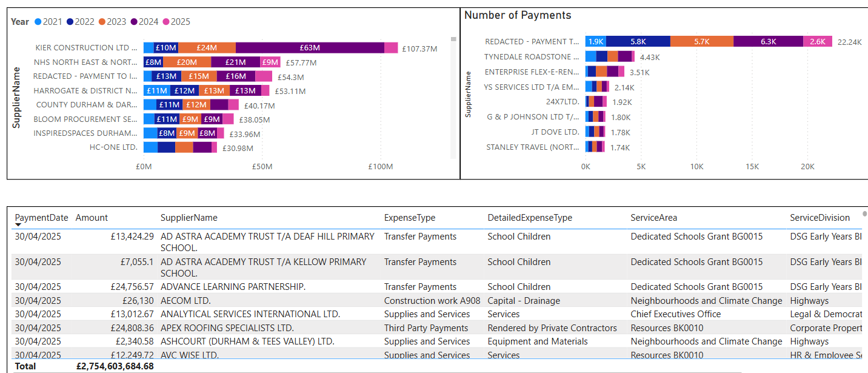Viewport: 868px width, 373px height.
Task: Select the Equipment and Materials cell
Action: (538, 341)
